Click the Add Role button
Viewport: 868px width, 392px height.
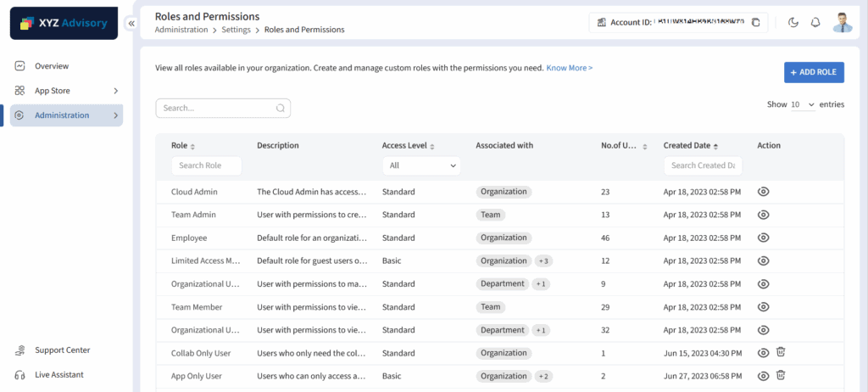[x=814, y=72]
